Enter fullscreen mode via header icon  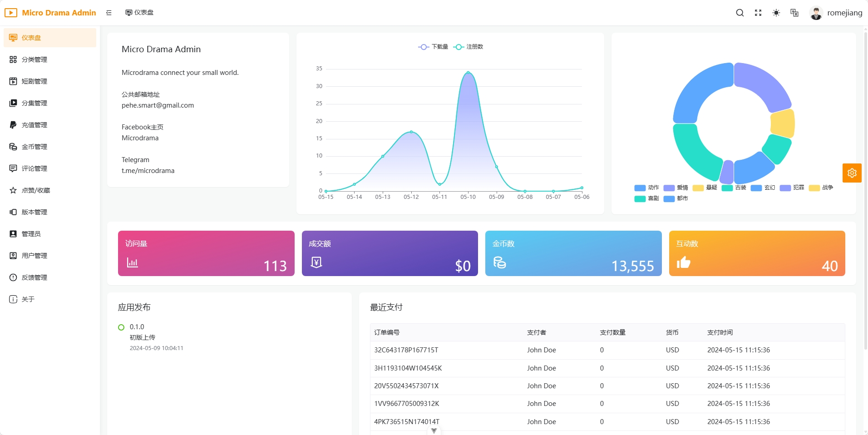tap(758, 13)
